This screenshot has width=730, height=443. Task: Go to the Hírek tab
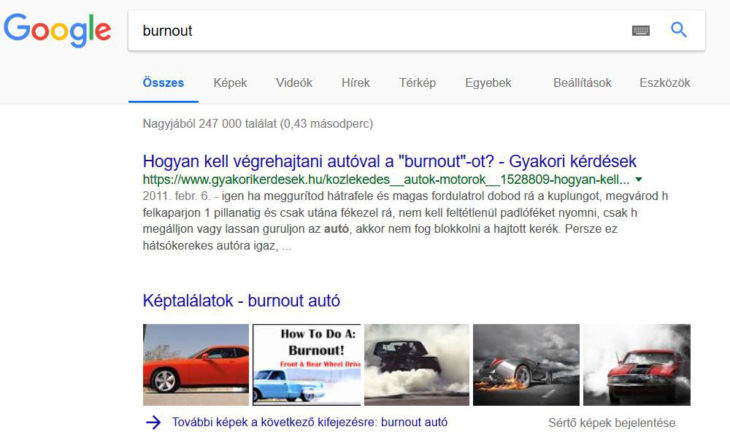[x=355, y=83]
